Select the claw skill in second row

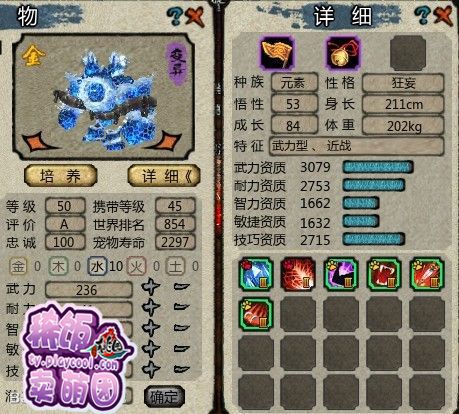point(256,314)
